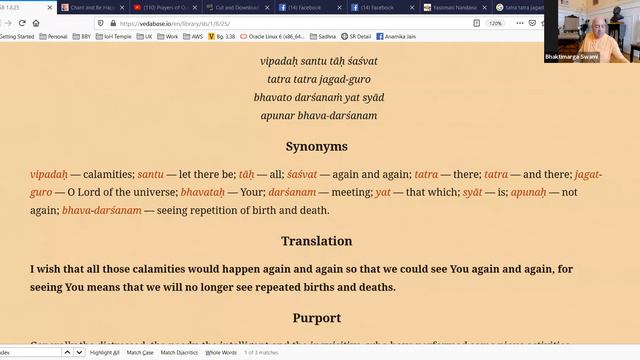Open the UK bookmarks folder

pyautogui.click(x=144, y=36)
